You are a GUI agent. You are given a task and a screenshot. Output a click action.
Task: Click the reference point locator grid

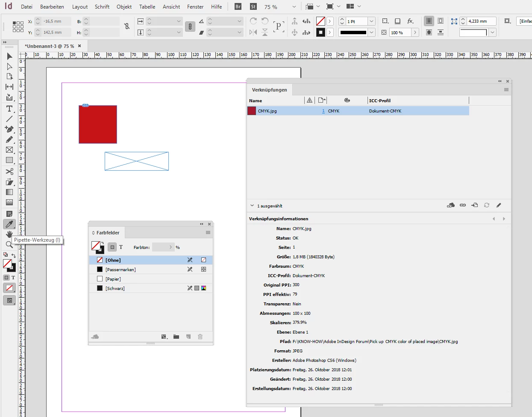(x=18, y=27)
